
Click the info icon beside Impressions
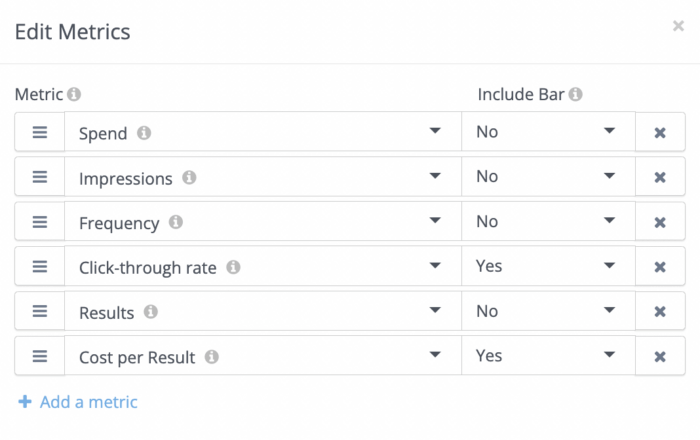(189, 177)
